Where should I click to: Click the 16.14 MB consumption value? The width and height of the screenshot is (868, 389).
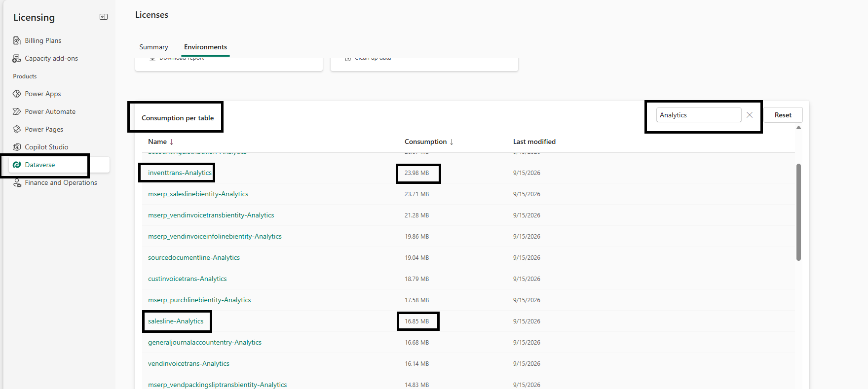tap(416, 364)
